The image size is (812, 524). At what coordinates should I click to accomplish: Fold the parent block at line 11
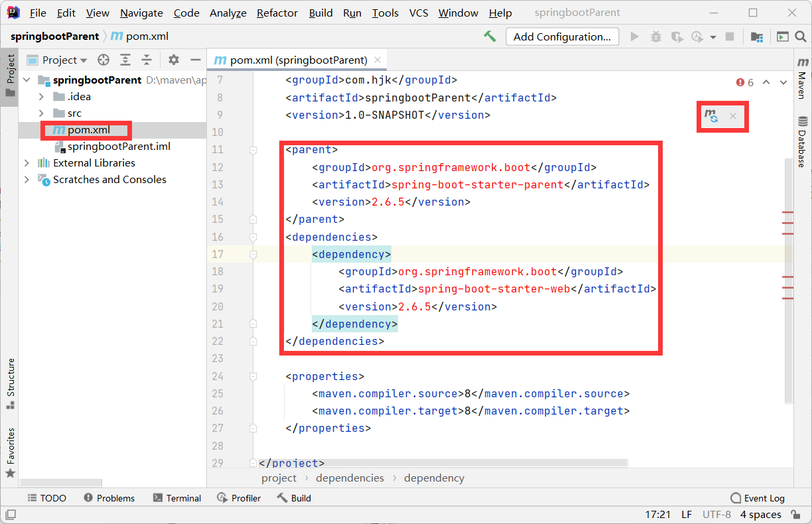[x=253, y=151]
